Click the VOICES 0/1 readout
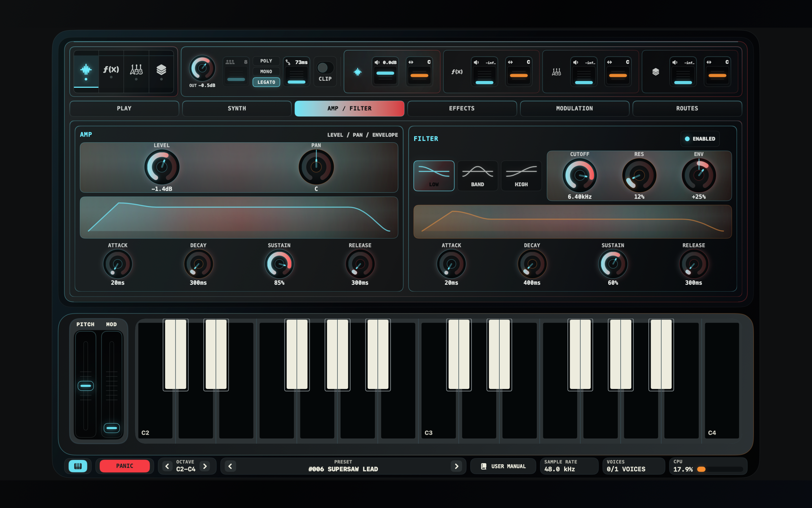This screenshot has width=812, height=508. 634,466
